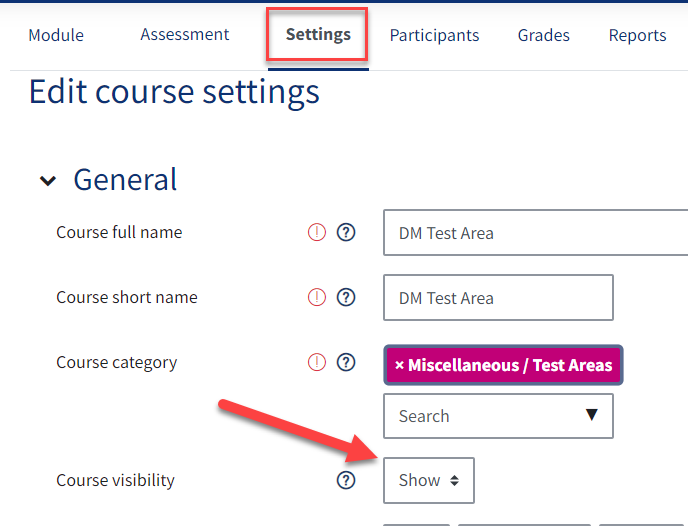Select the Settings tab
The width and height of the screenshot is (688, 526).
point(318,34)
